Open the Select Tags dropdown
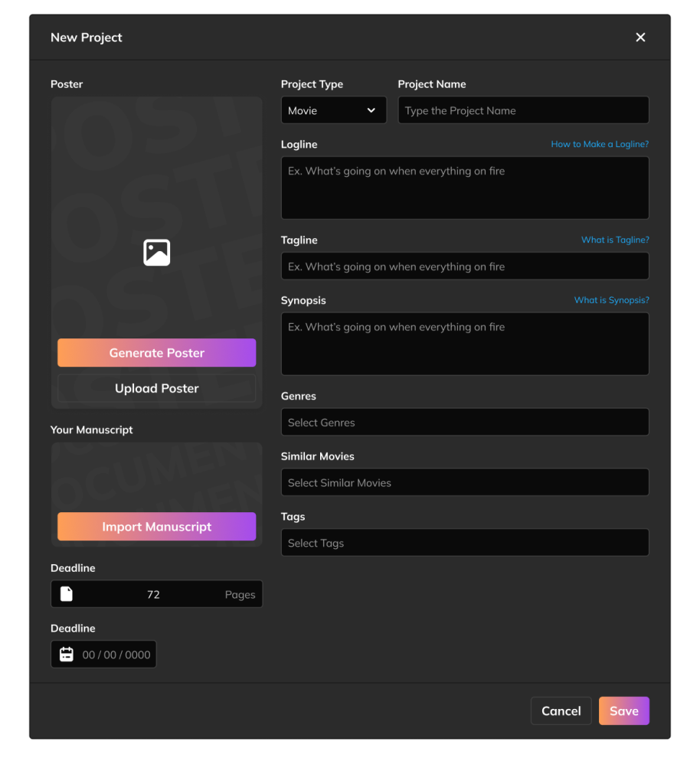700x784 pixels. tap(464, 543)
